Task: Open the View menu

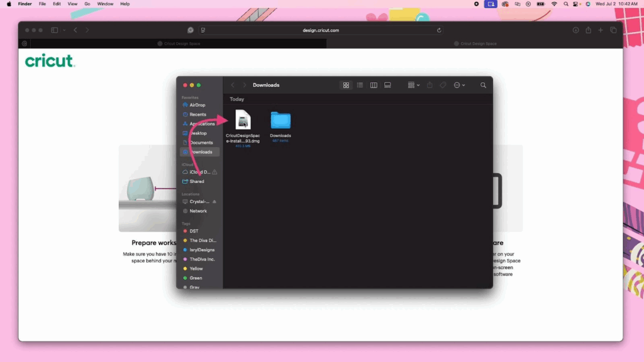Action: pyautogui.click(x=72, y=4)
